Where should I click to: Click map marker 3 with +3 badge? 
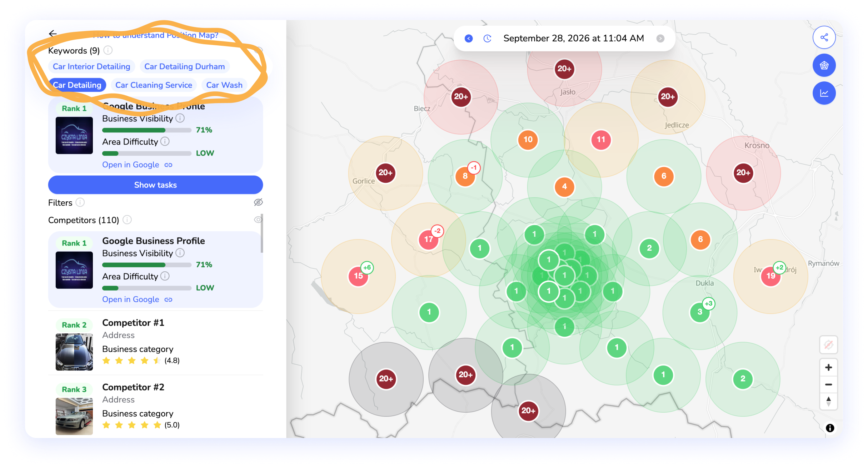(x=700, y=312)
